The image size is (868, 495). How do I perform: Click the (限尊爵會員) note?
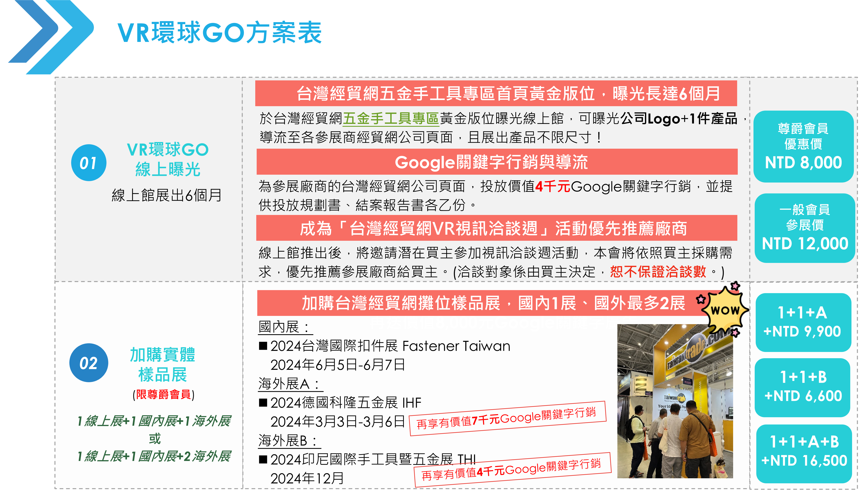pos(164,394)
